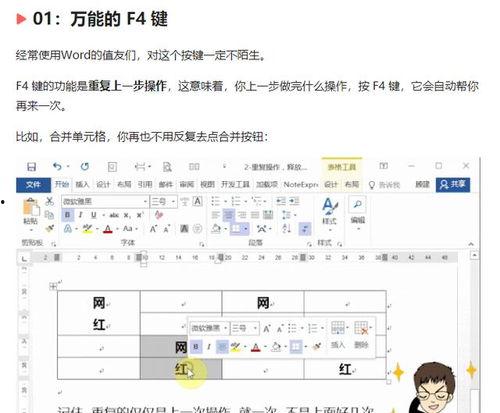Click the ribbon Shrink Font icon

pyautogui.click(x=166, y=229)
